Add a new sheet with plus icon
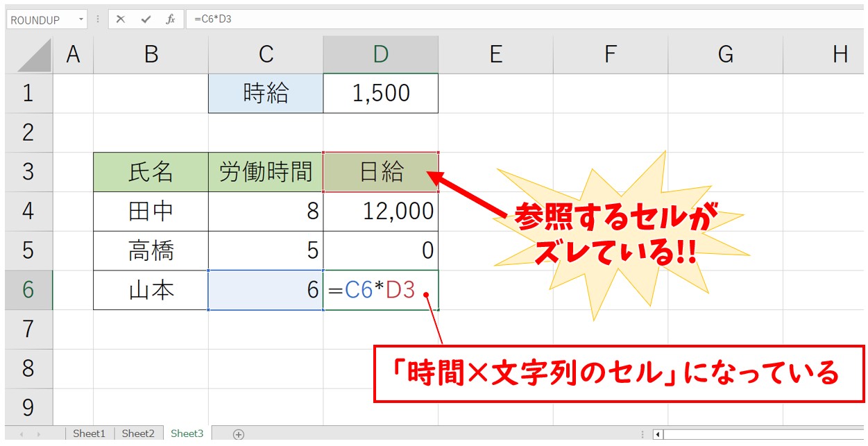This screenshot has height=446, width=868. [x=239, y=434]
